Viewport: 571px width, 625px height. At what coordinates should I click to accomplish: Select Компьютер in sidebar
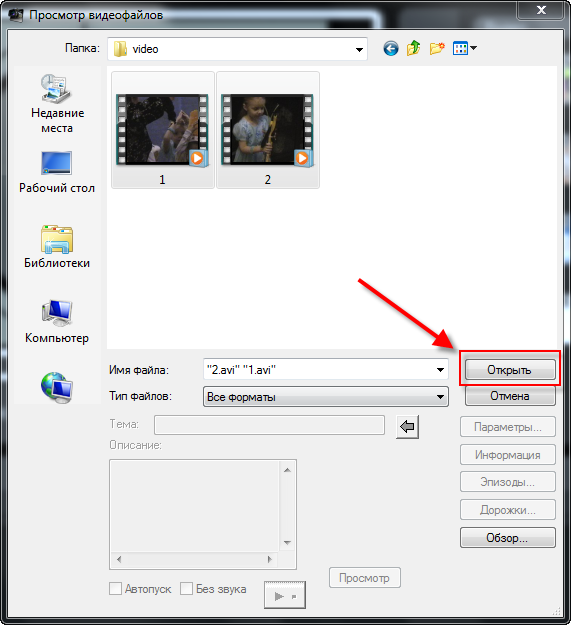click(57, 322)
